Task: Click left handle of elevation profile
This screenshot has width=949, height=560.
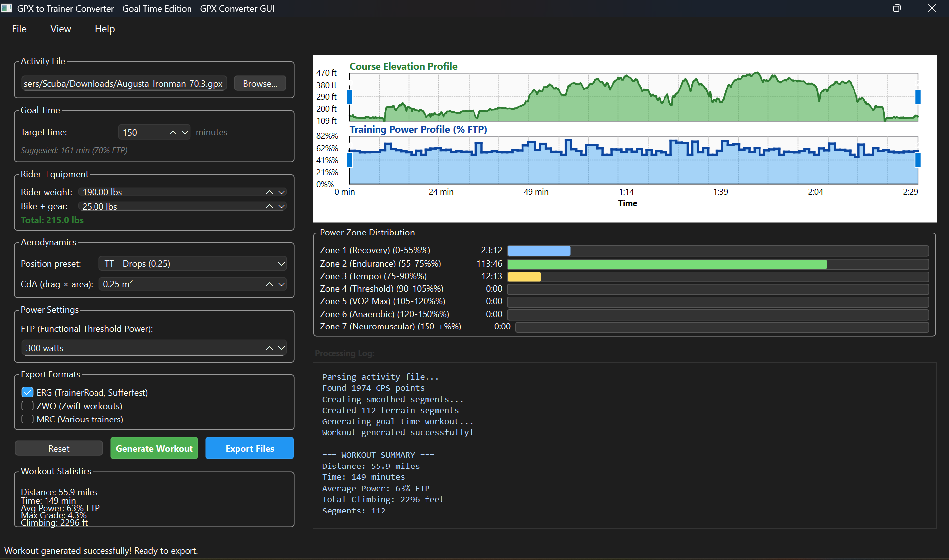Action: coord(349,97)
